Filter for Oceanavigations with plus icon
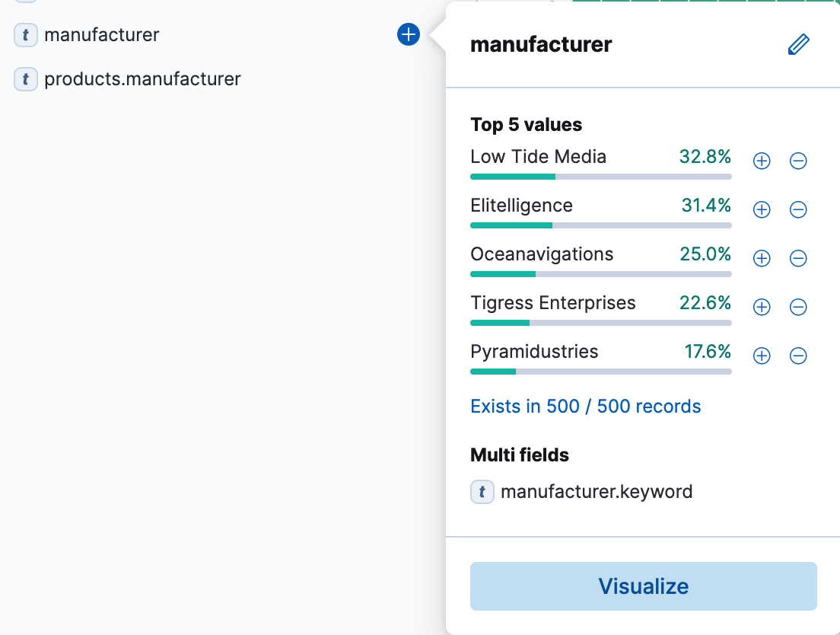Image resolution: width=840 pixels, height=635 pixels. point(761,258)
